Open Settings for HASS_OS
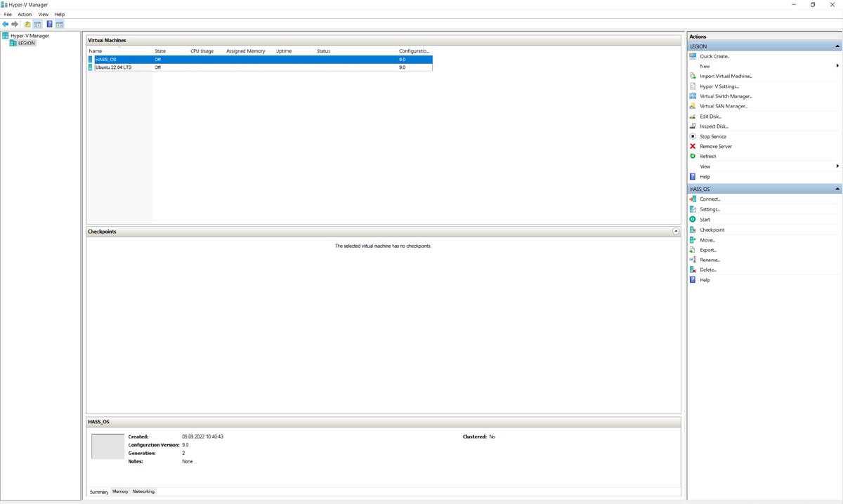The width and height of the screenshot is (843, 504). click(x=710, y=209)
